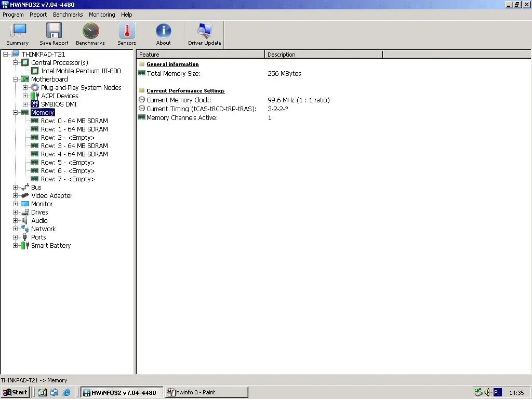Select Row: 4 - 64 MB SDRAM
The image size is (532, 399).
coord(74,154)
